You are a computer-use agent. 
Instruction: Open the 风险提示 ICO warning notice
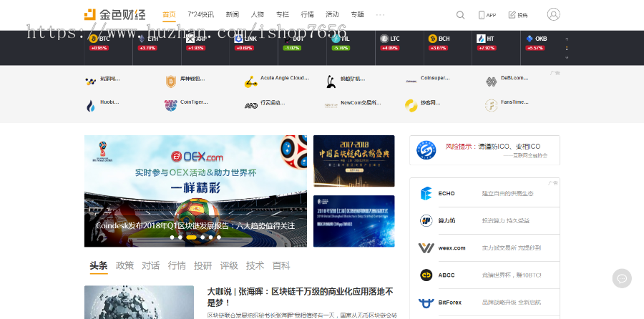[x=484, y=150]
